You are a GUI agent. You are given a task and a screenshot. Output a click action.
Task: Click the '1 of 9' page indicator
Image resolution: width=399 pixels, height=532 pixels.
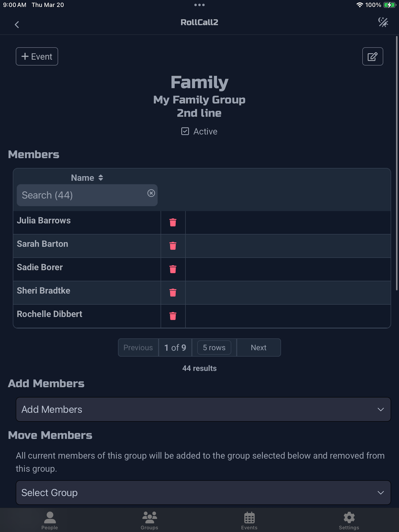point(175,347)
